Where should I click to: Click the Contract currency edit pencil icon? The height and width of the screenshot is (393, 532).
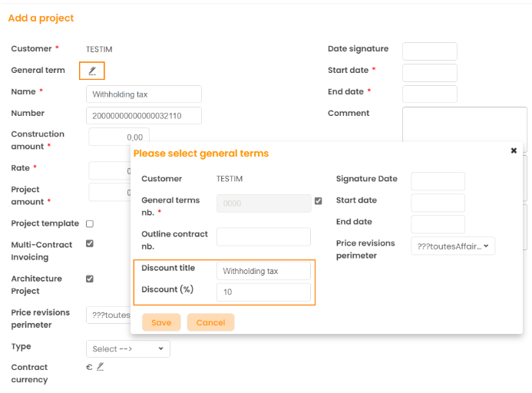[x=100, y=367]
